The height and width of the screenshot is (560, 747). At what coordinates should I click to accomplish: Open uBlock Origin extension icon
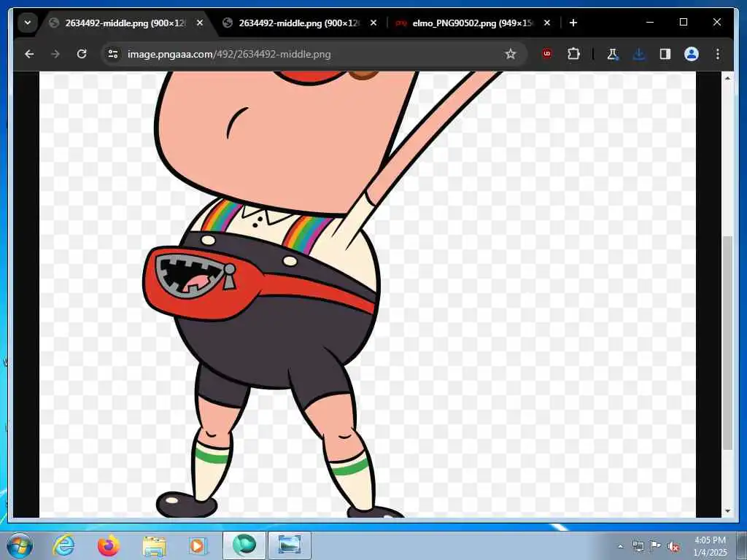(547, 54)
